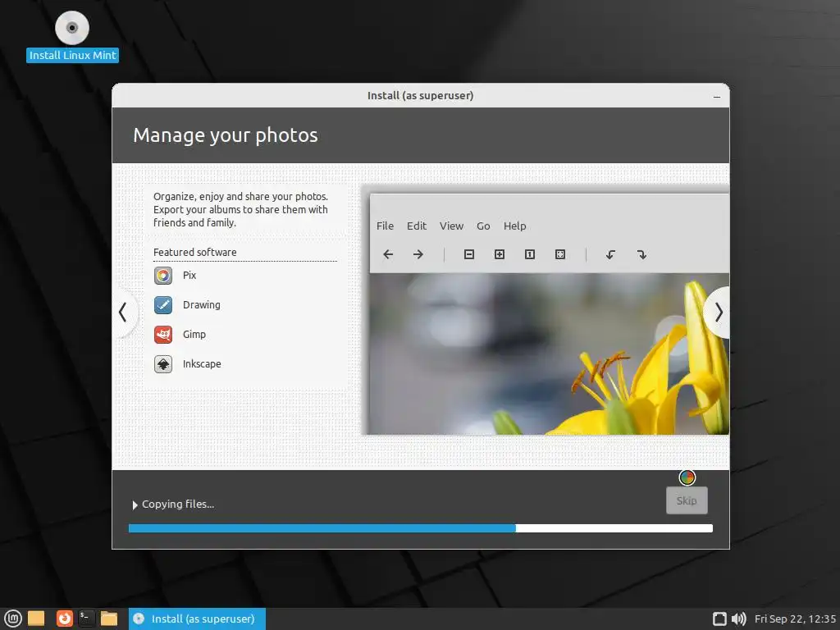Click the Featured software heading

[x=195, y=253]
